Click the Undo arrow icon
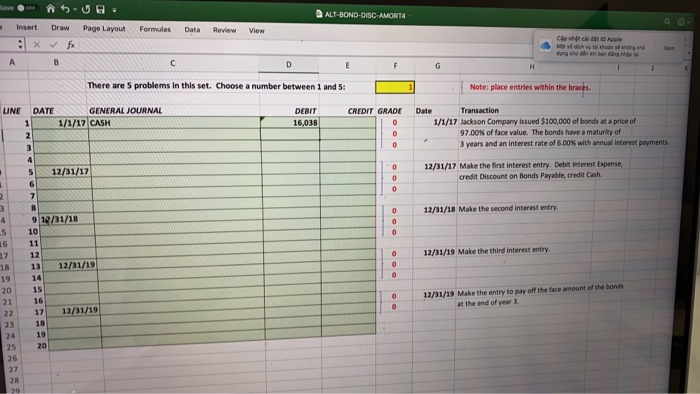This screenshot has height=394, width=700. pos(65,9)
